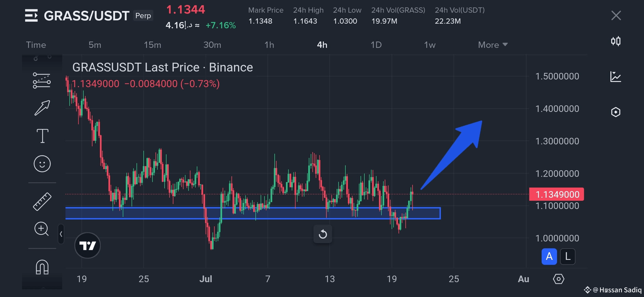The image size is (644, 297).
Task: Switch to the 1D timeframe
Action: pos(376,45)
